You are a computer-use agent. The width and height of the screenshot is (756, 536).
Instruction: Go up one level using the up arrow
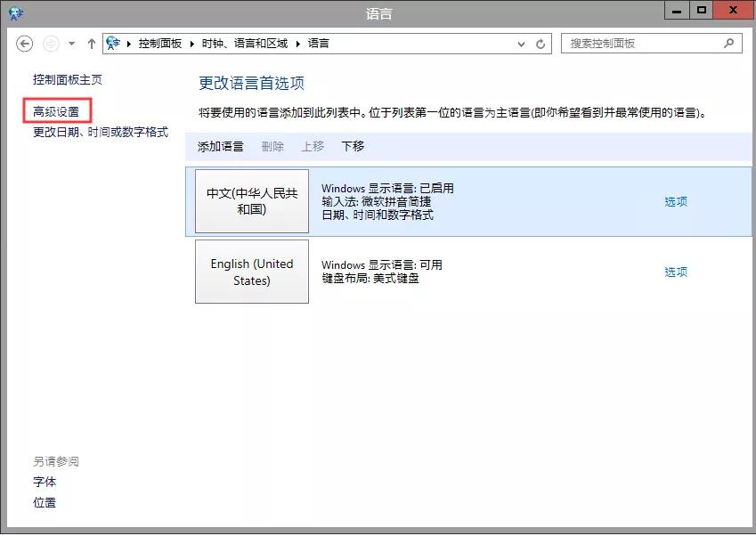[91, 43]
